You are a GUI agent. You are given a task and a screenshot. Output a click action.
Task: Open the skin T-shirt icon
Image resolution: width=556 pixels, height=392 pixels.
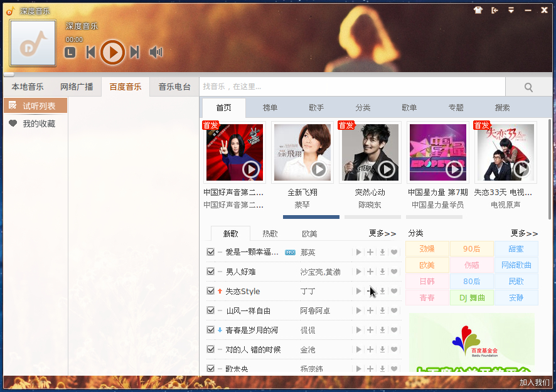click(x=478, y=10)
